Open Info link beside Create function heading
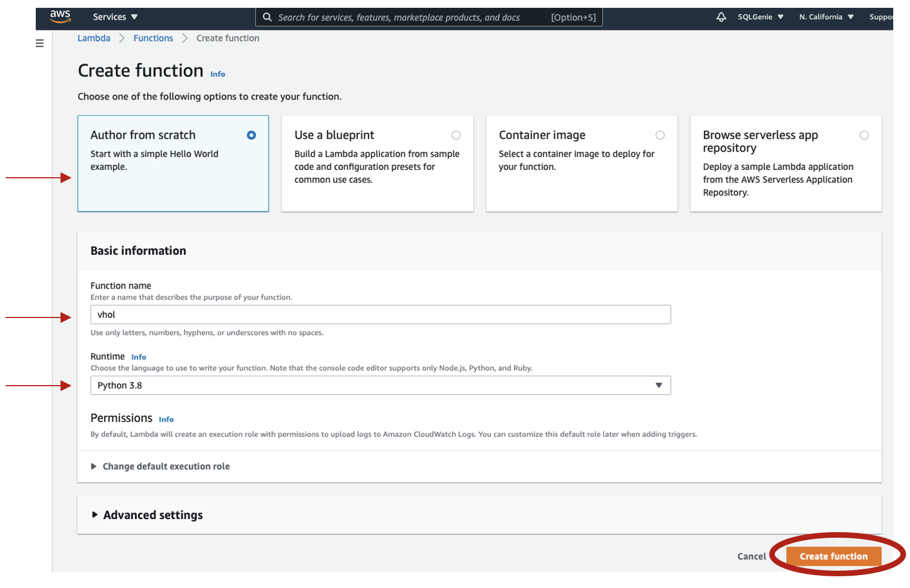Image resolution: width=910 pixels, height=588 pixels. coord(217,74)
